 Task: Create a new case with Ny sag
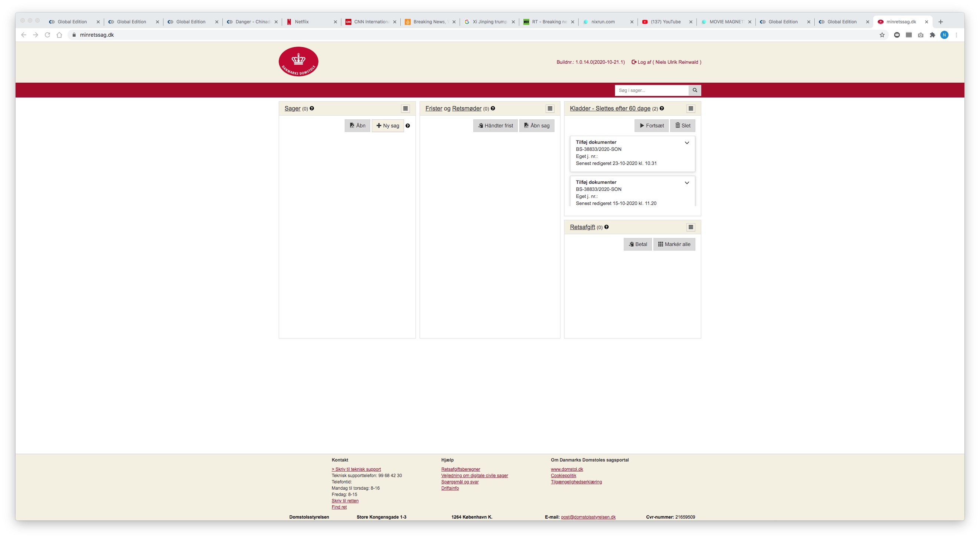388,126
